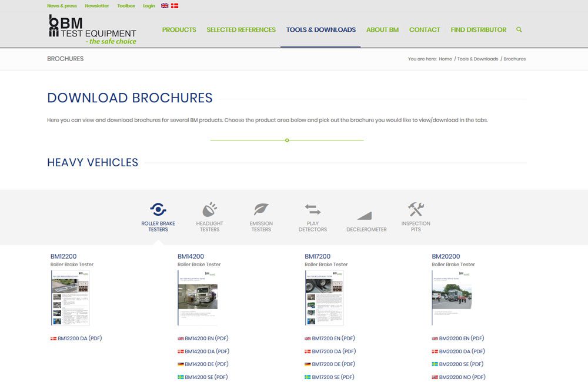Go to the CONTACT page
The height and width of the screenshot is (382, 588).
point(425,29)
